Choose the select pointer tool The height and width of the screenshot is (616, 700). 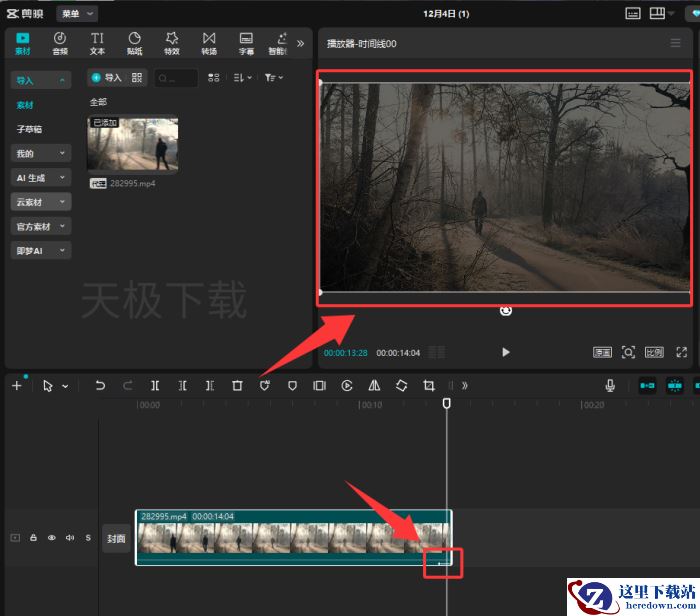click(x=48, y=386)
